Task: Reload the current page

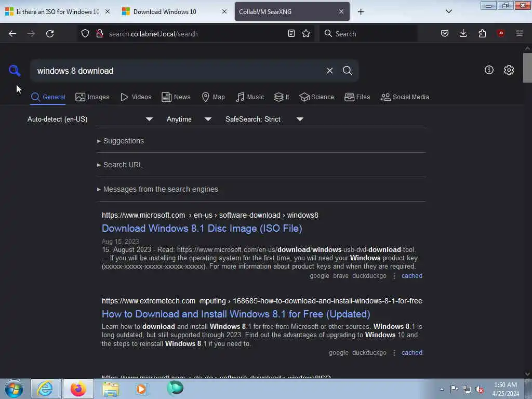Action: click(50, 34)
